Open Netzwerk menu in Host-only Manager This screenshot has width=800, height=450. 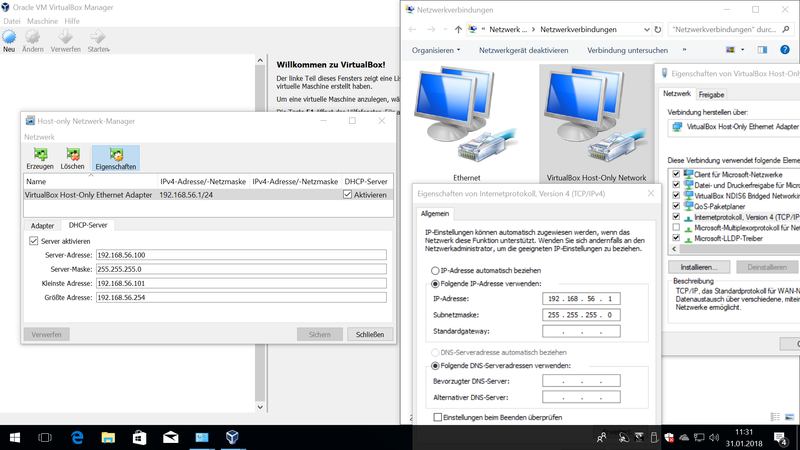39,137
